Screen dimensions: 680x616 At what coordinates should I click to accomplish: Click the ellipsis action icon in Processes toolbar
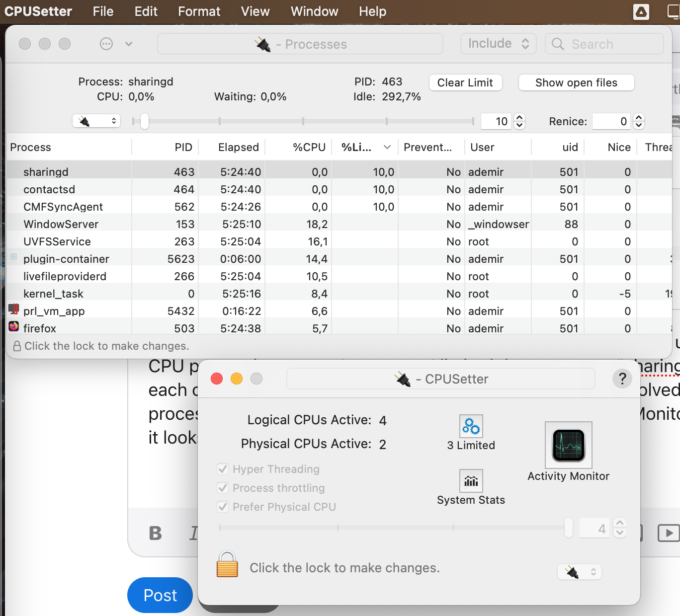106,44
